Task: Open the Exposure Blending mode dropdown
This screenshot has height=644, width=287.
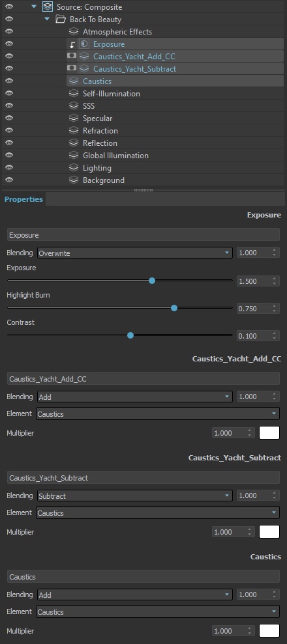Action: tap(135, 253)
